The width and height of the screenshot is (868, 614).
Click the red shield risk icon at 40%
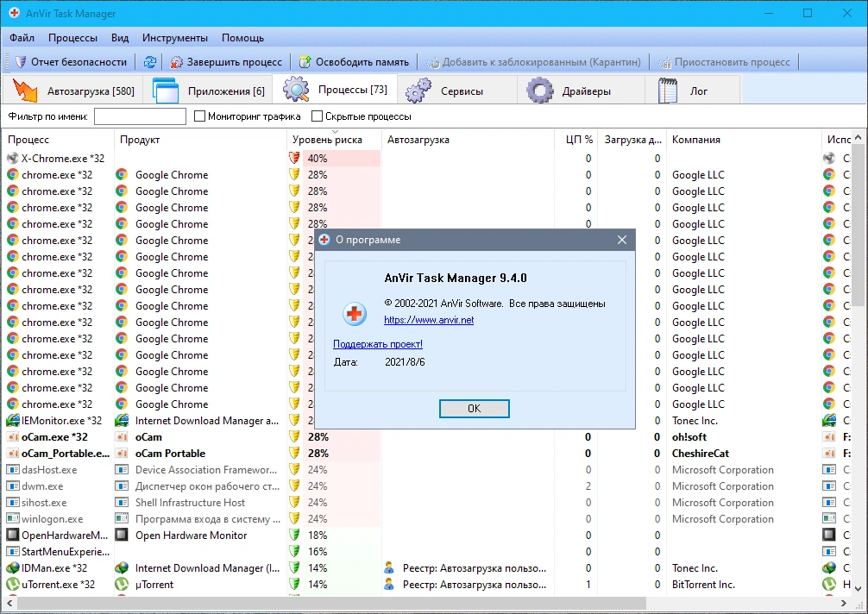[x=294, y=158]
